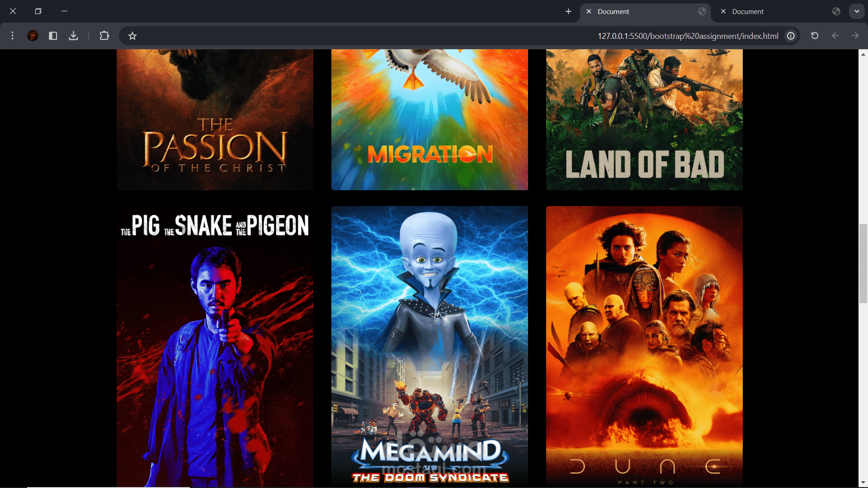Close the first Document tab
This screenshot has height=488, width=868.
coord(589,12)
